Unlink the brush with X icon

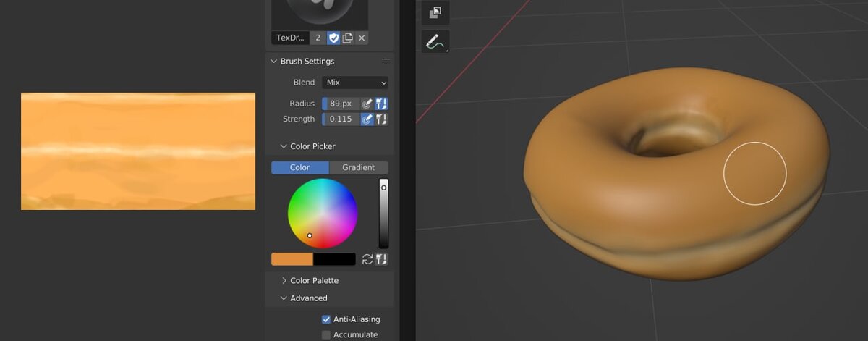point(362,38)
